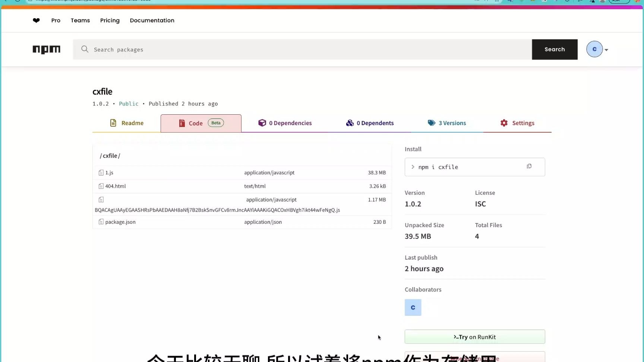Open the 0 Dependents tab
The image size is (644, 362).
(370, 123)
